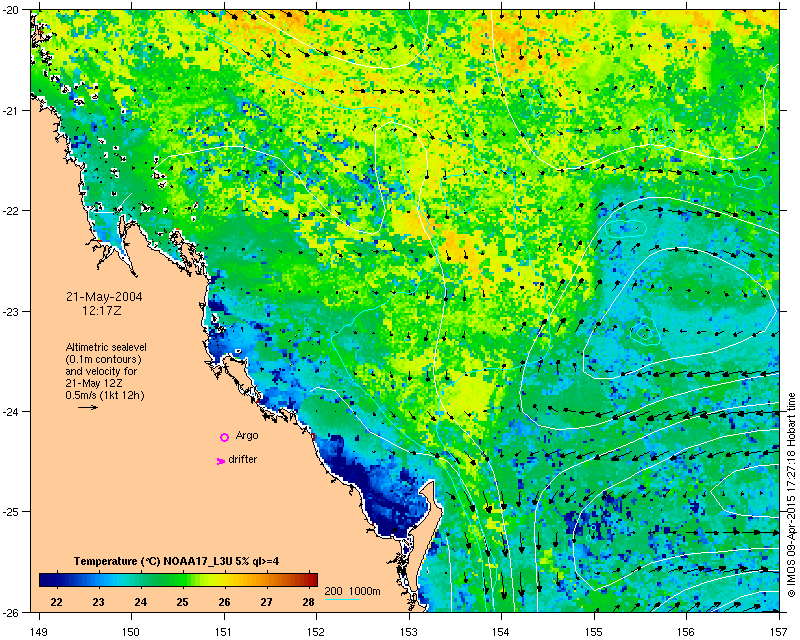Click longitude axis label 157
Screen dimensions: 800x640
coord(779,632)
